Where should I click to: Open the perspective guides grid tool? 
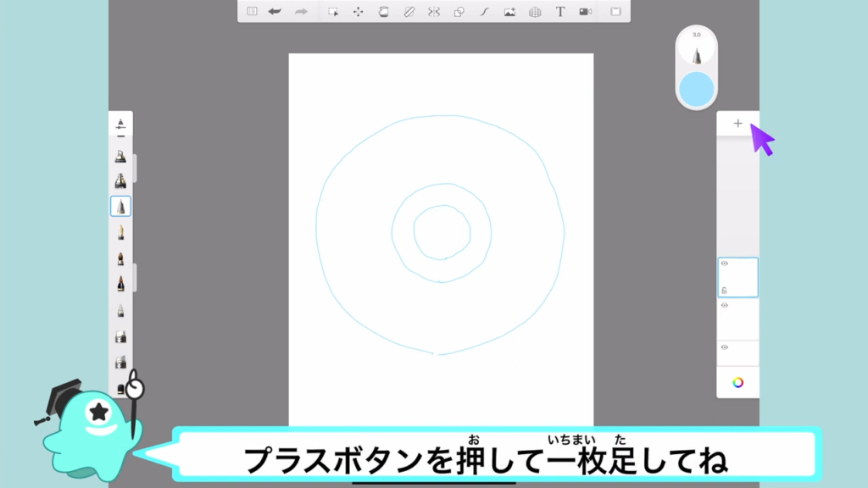[535, 11]
